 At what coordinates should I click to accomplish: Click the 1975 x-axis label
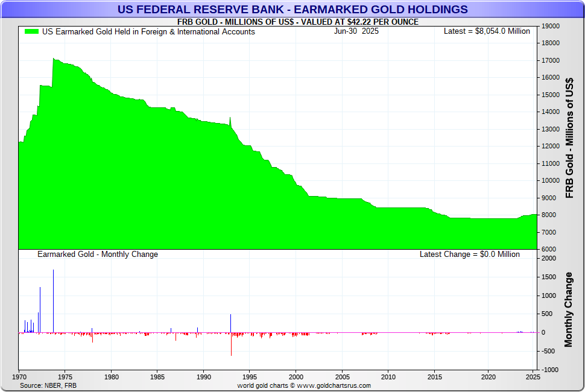pos(65,377)
